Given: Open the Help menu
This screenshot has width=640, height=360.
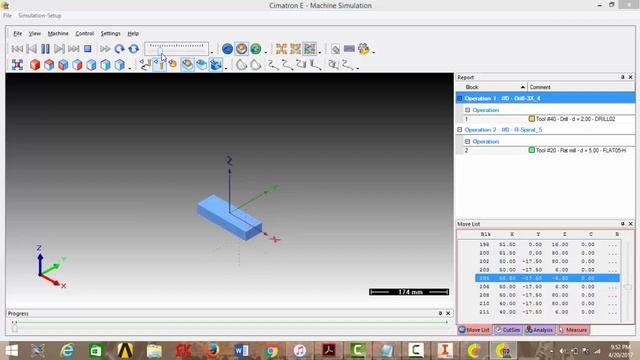Looking at the screenshot, I should tap(133, 33).
